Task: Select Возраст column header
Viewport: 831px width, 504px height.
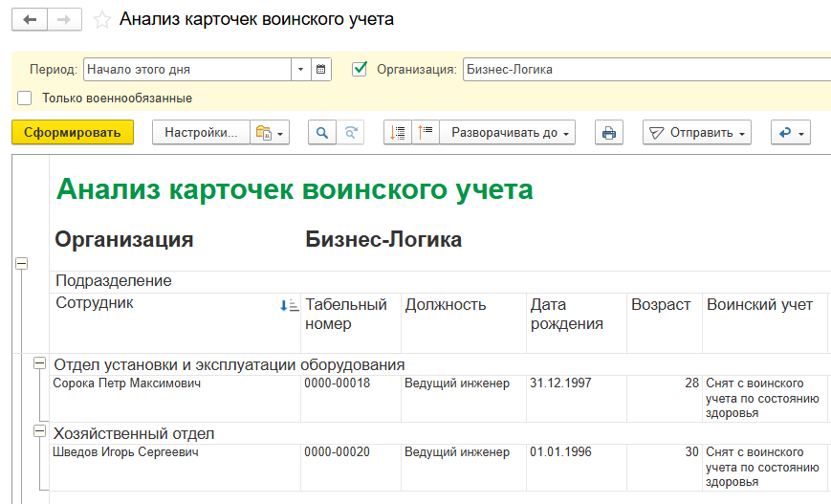Action: [x=665, y=323]
